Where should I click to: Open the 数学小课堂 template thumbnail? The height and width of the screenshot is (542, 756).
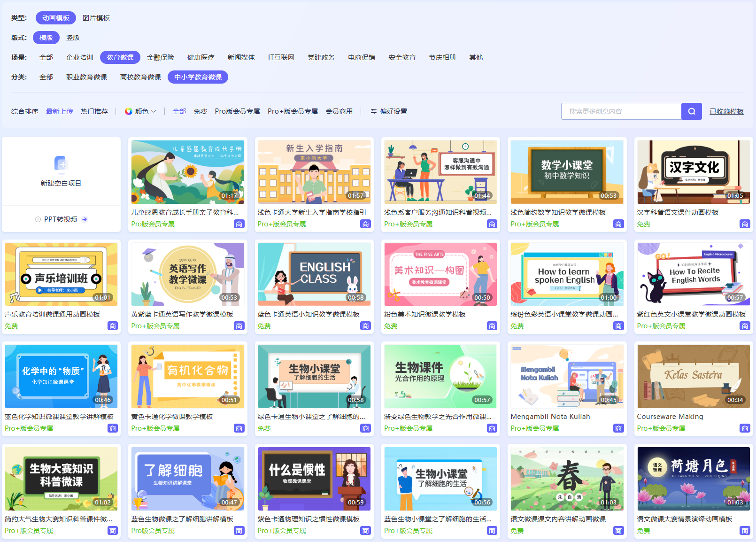pyautogui.click(x=567, y=172)
